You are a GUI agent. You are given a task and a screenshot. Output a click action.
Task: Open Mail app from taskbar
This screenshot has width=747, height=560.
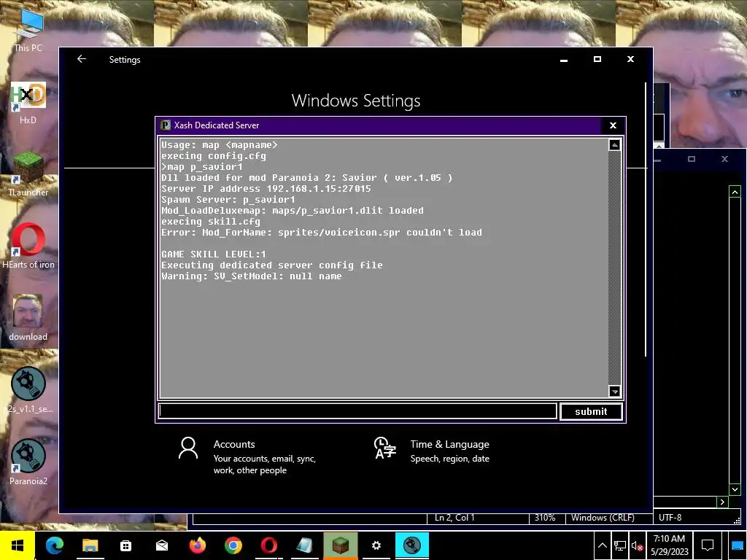tap(161, 545)
